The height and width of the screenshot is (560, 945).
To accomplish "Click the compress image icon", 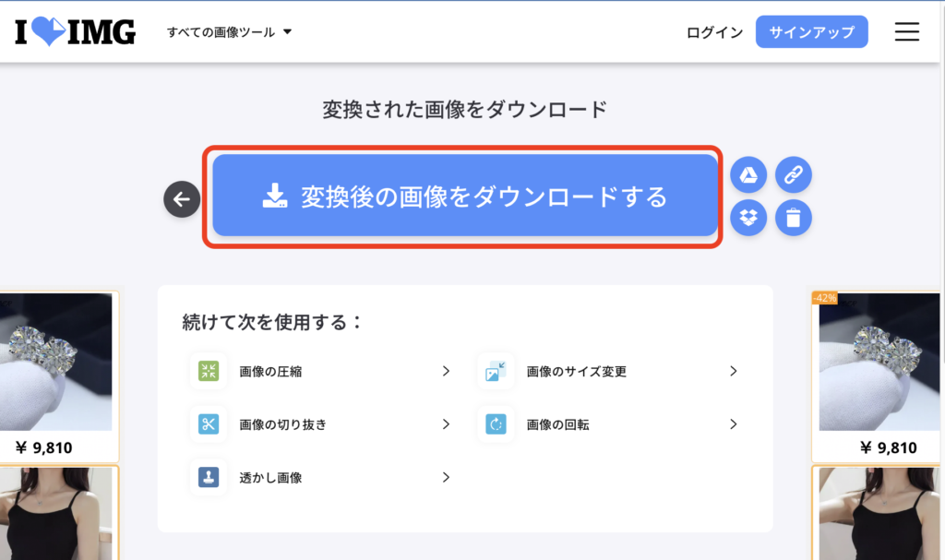I will (208, 371).
